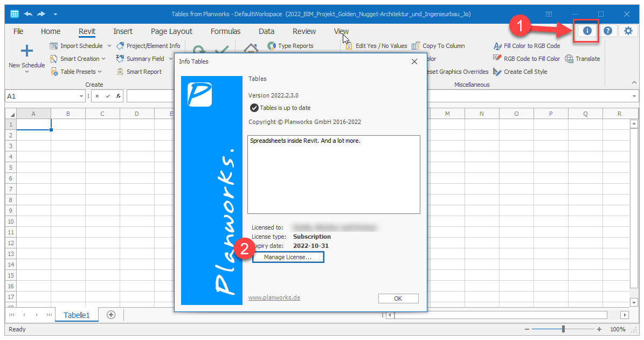Click the zoom out minus icon
Screen dimensions: 644x340
527,329
